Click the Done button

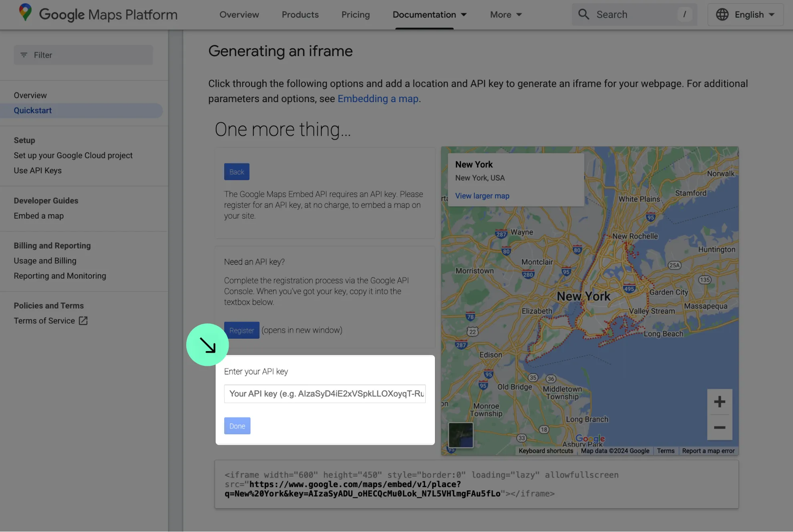[x=237, y=426]
